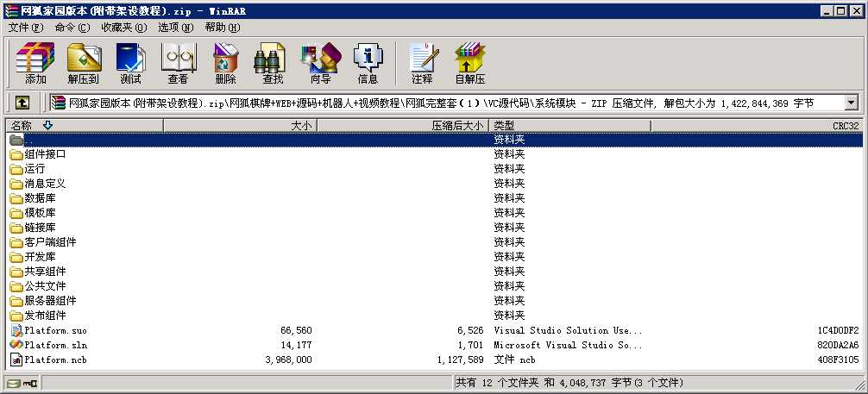The width and height of the screenshot is (868, 394).
Task: Click size value 66,560
Action: 296,330
